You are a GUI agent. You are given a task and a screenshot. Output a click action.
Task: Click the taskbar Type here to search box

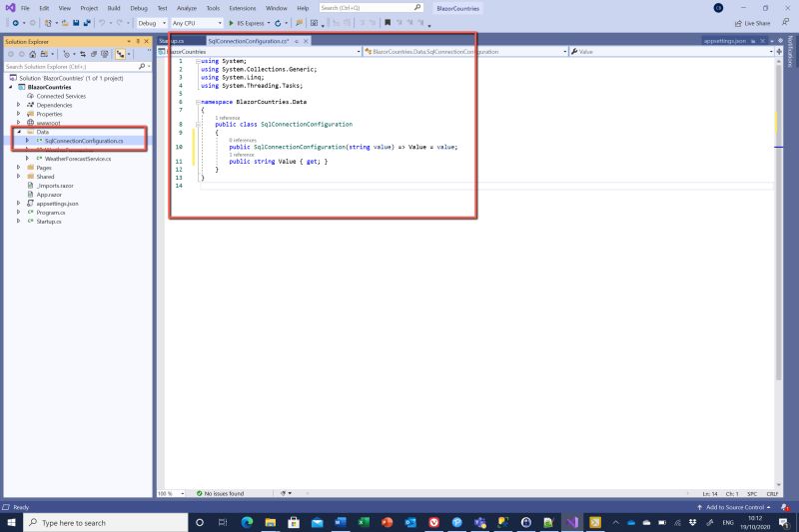(x=106, y=522)
